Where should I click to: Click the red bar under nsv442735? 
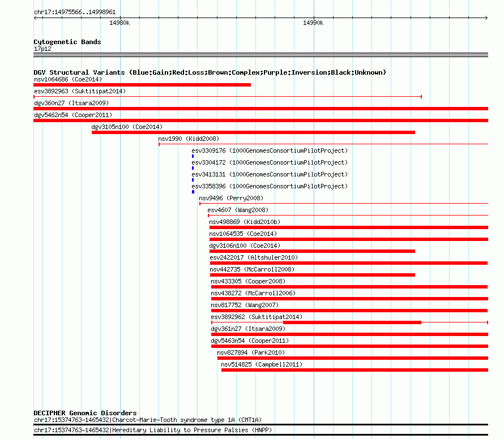point(313,275)
